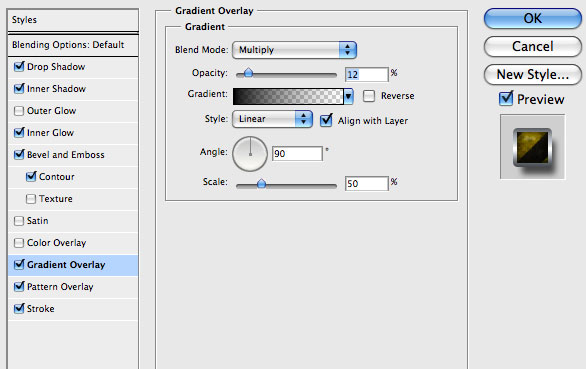586x369 pixels.
Task: Select Blending Options: Default
Action: [73, 45]
